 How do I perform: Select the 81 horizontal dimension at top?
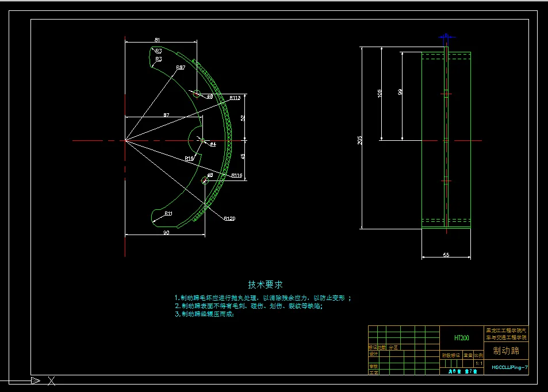(158, 40)
